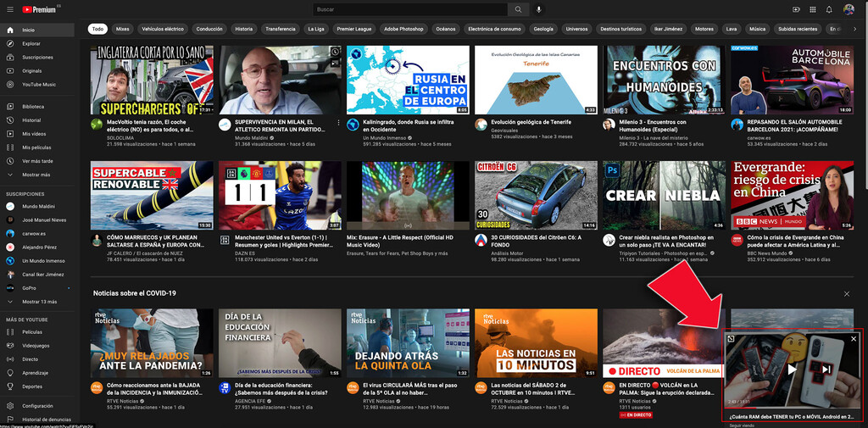Close the miniplayer

point(853,339)
